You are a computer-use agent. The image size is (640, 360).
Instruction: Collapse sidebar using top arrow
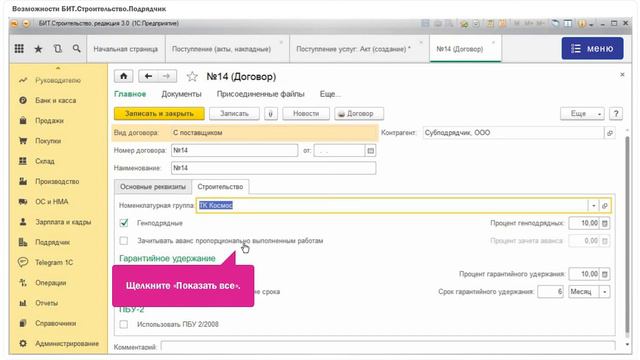pos(58,68)
